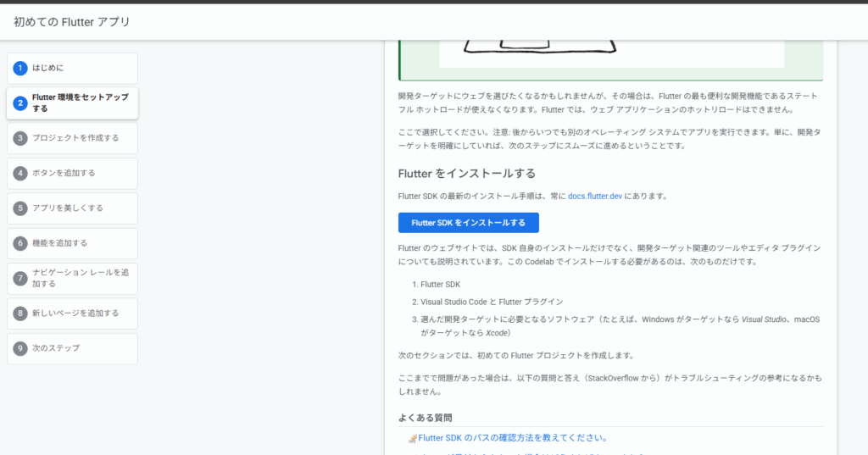Open step 4 ボタンを追加する
Screen dimensions: 868x455
coord(72,173)
